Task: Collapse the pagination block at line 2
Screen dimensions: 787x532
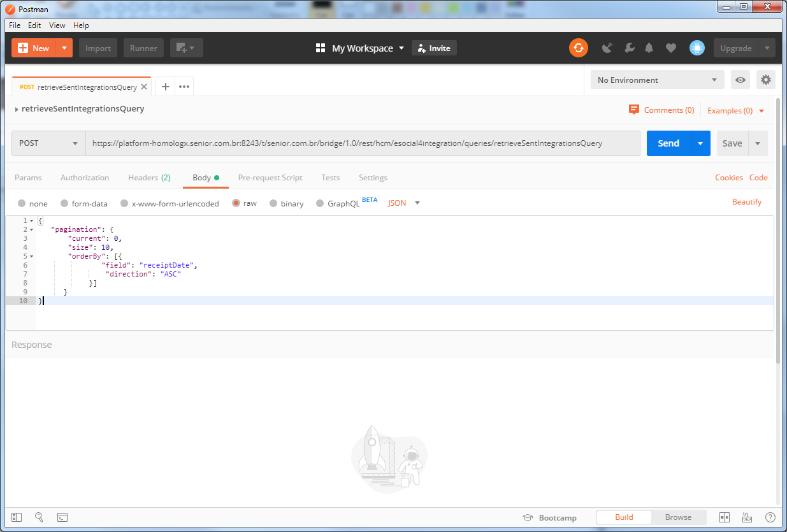Action: click(31, 229)
